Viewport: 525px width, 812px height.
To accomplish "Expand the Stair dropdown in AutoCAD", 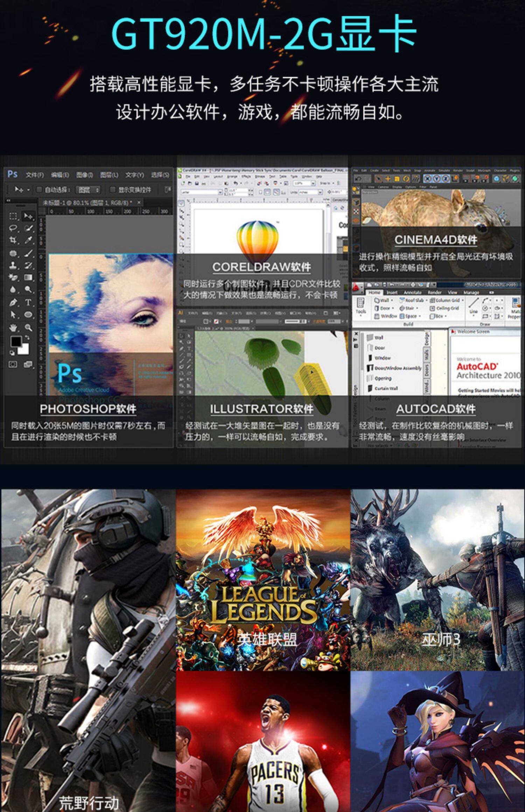I will point(417,308).
